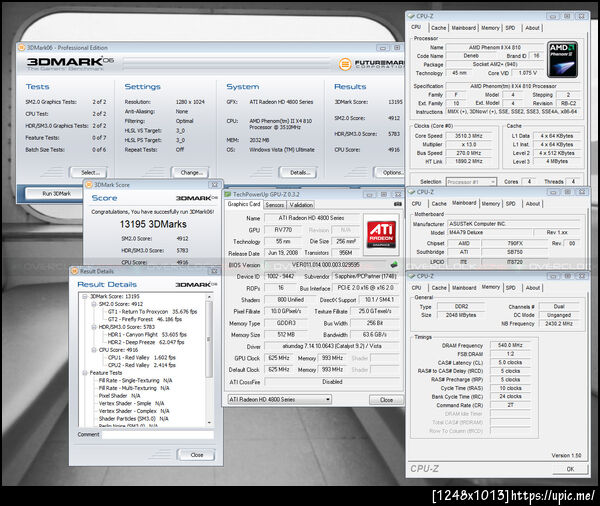Select the Graphics Card tab in GPU-Z

[x=244, y=204]
